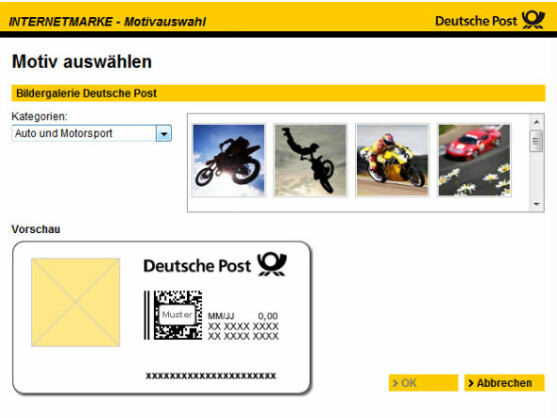Click the Deutsche Post horn logo in stamp preview
Viewport: 557px width, 418px height.
click(272, 264)
